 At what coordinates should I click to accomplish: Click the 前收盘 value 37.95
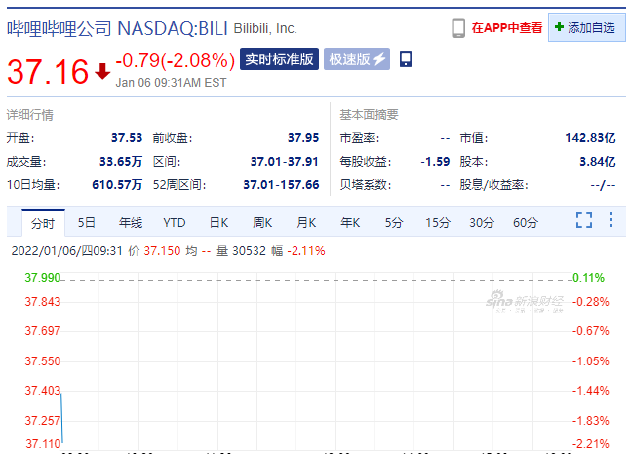tap(304, 138)
